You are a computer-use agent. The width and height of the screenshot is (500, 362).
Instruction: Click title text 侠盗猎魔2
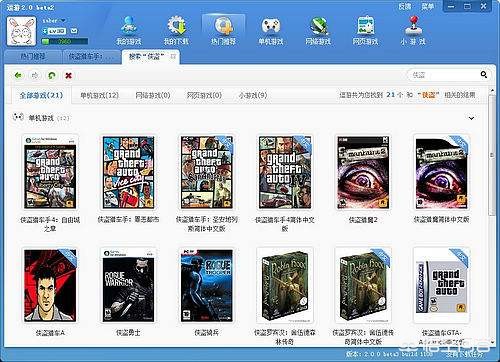pos(363,220)
